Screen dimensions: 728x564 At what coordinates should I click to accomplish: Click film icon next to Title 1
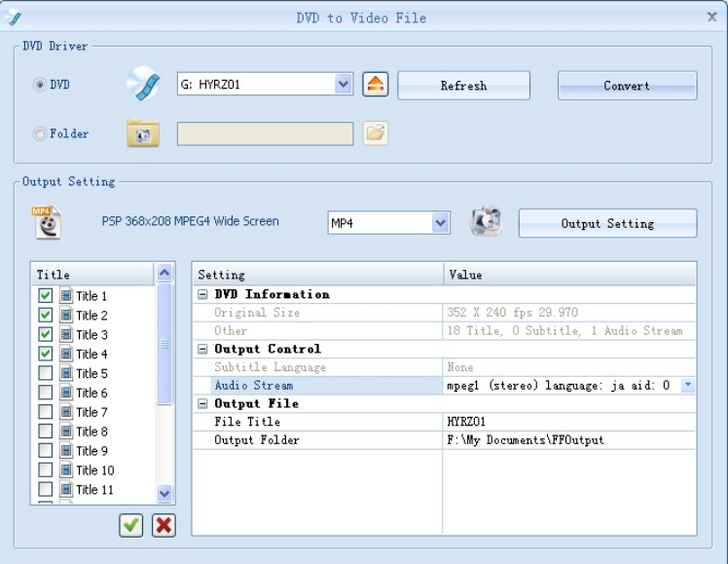pos(66,295)
